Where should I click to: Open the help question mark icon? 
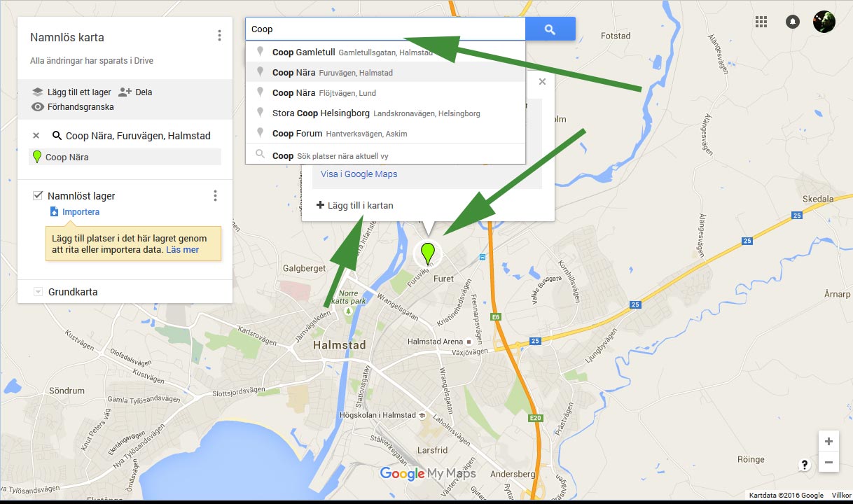(x=805, y=465)
